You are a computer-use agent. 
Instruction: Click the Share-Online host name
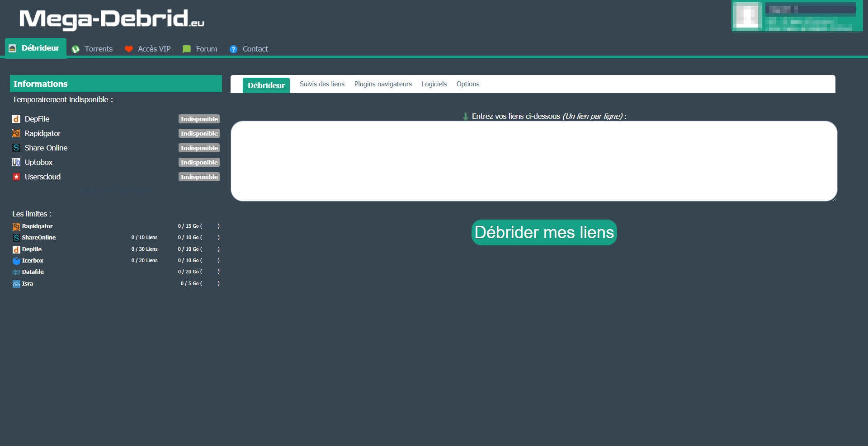(46, 148)
